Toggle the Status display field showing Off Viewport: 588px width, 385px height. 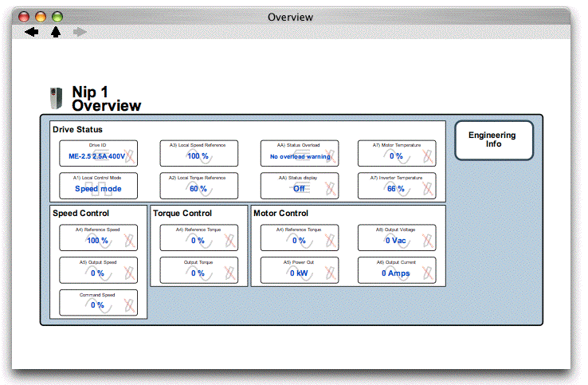click(300, 186)
